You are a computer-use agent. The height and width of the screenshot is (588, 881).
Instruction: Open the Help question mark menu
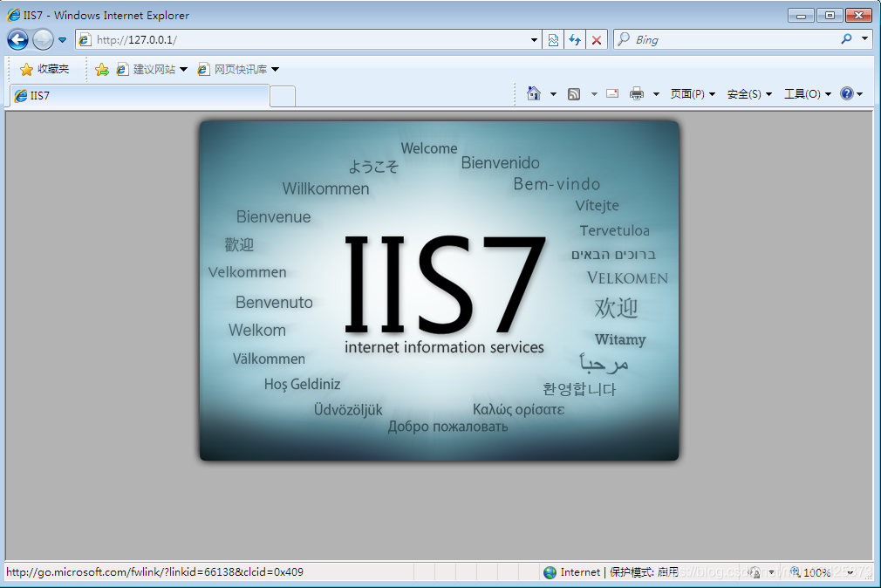pos(851,93)
